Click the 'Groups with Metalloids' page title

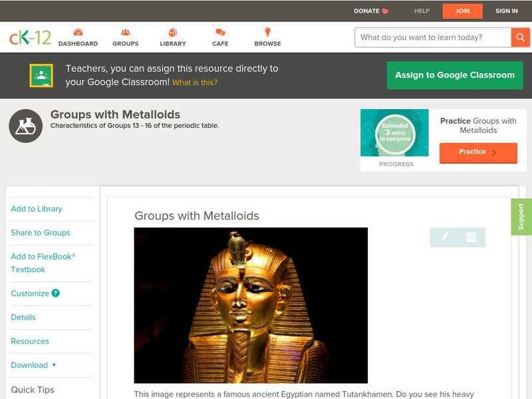(115, 114)
